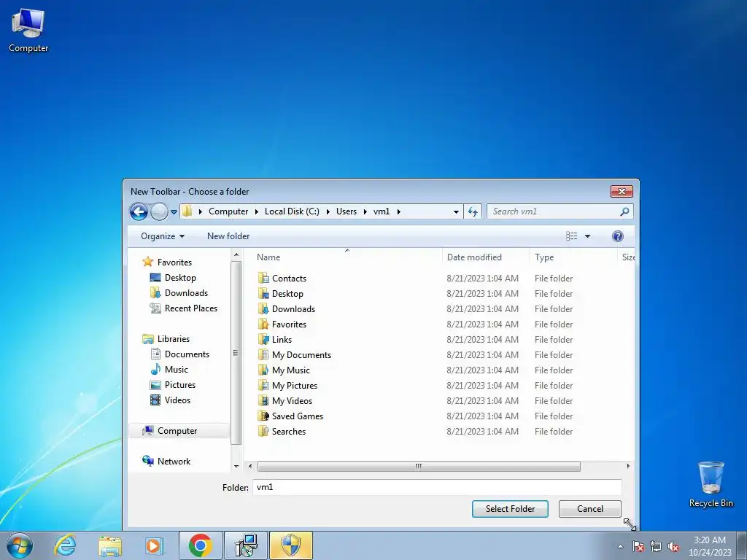The height and width of the screenshot is (560, 747).
Task: Select the Searches folder
Action: point(289,432)
